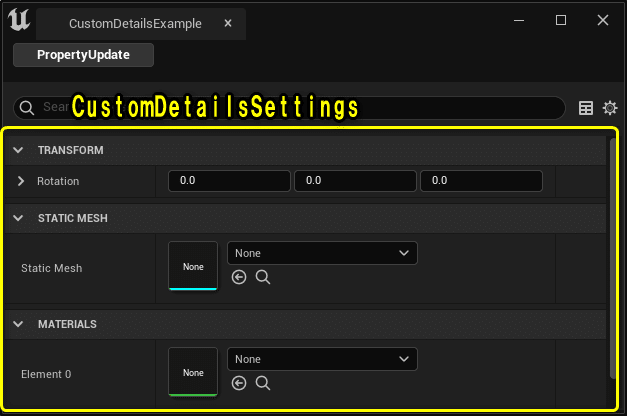The image size is (627, 416).
Task: Collapse the Transform category
Action: pos(19,150)
